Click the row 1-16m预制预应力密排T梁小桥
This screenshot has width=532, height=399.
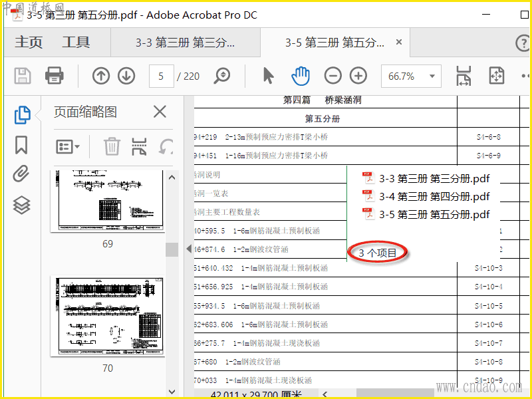click(326, 156)
